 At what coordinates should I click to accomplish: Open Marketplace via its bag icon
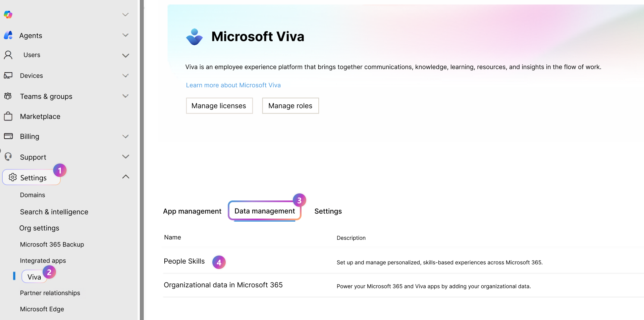[8, 116]
